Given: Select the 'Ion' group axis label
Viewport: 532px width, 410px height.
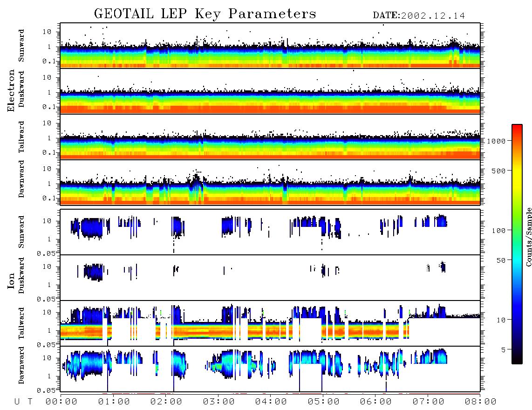Looking at the screenshot, I should [11, 280].
